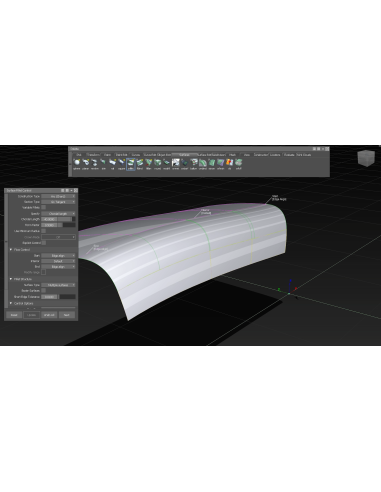
Task: Click the view cube in the viewport corner
Action: [366, 158]
